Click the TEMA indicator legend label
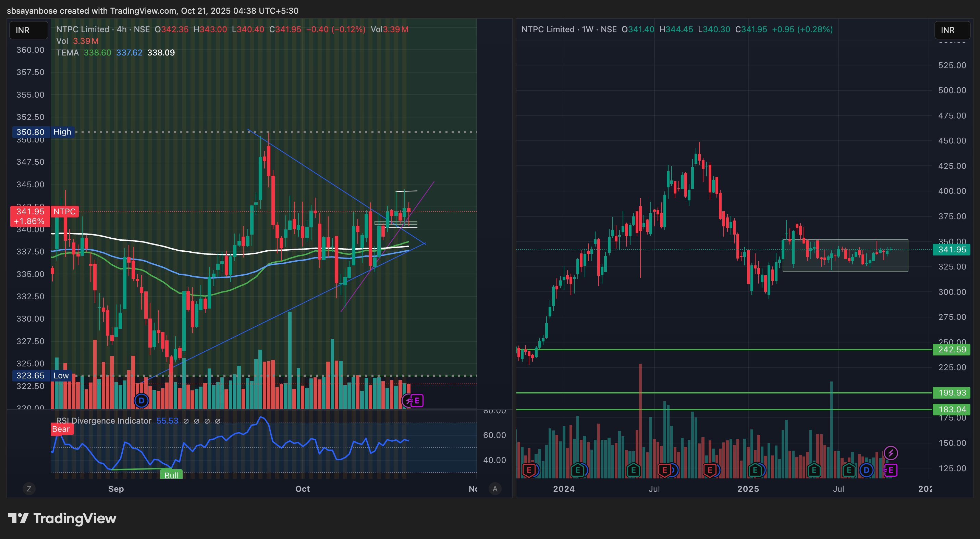Image resolution: width=980 pixels, height=539 pixels. tap(68, 52)
